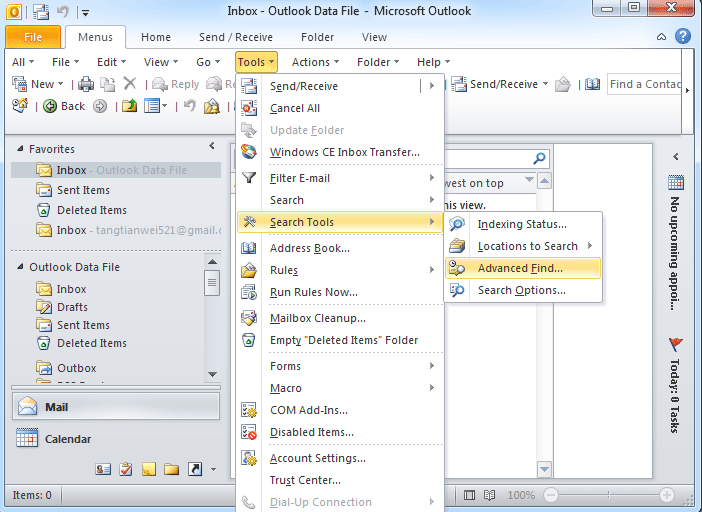Open COM Add-Ins menu item
Screen dimensions: 702x512
(340, 410)
